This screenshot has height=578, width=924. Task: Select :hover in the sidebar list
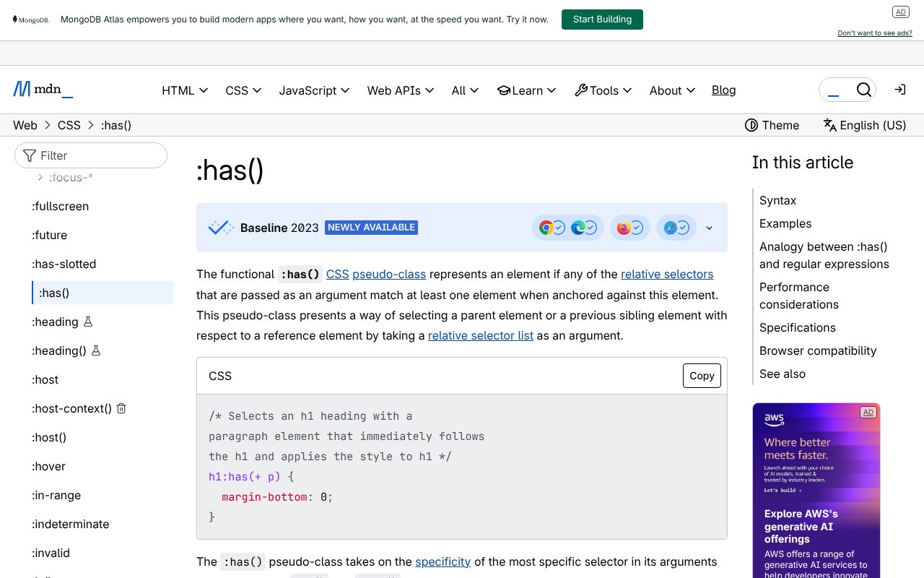[49, 466]
